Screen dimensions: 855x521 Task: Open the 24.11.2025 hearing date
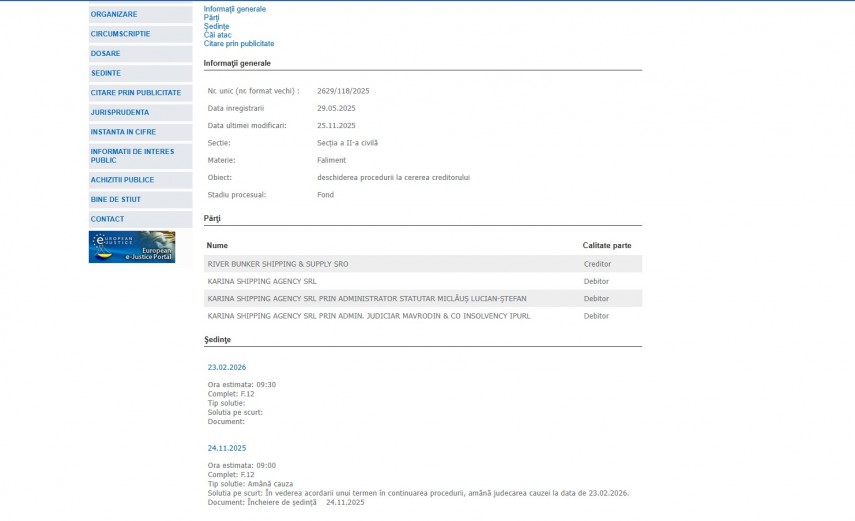tap(227, 449)
